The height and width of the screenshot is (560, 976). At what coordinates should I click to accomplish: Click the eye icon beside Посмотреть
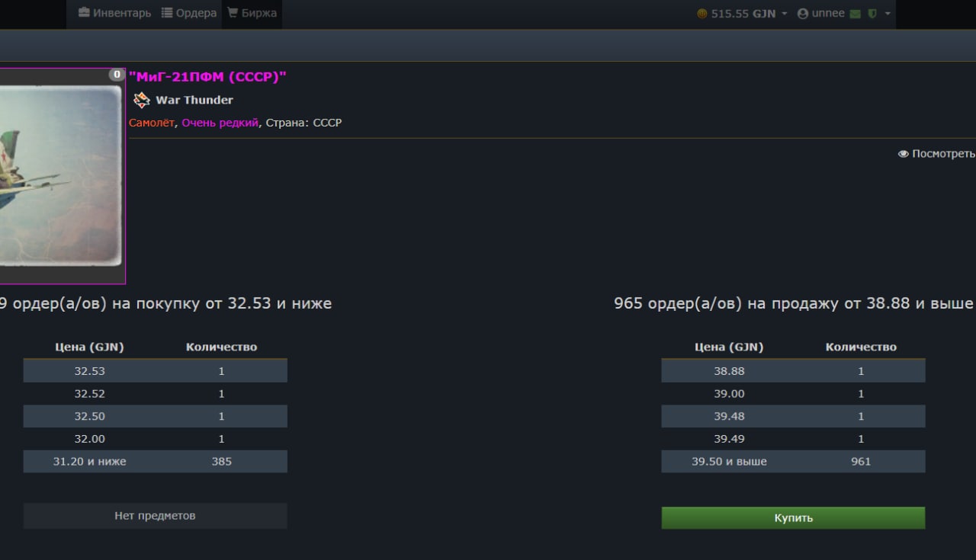point(904,154)
